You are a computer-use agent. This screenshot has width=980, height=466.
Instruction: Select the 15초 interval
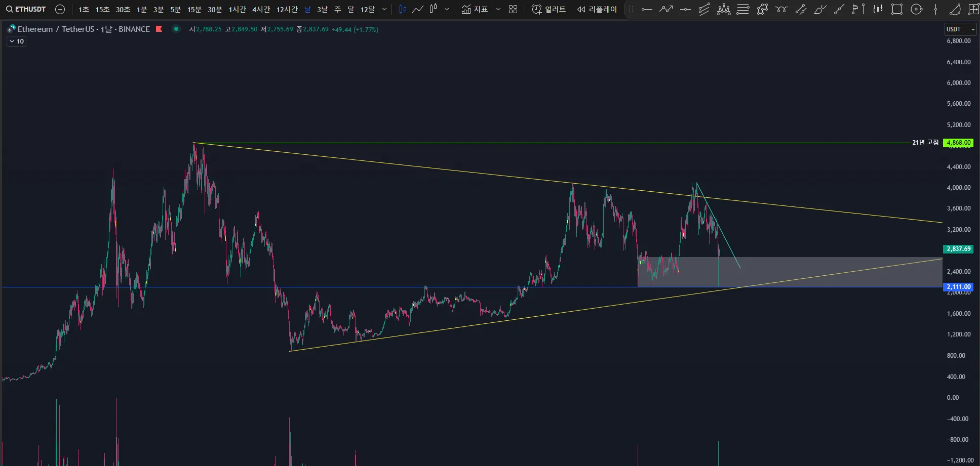coord(102,9)
